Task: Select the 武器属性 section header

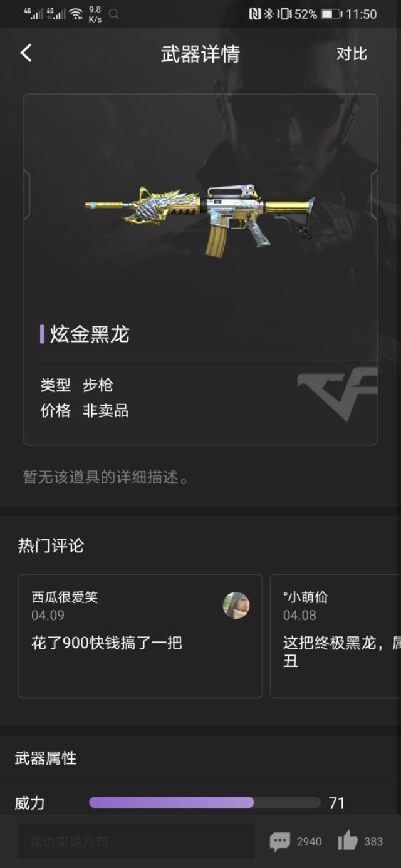Action: 46,758
